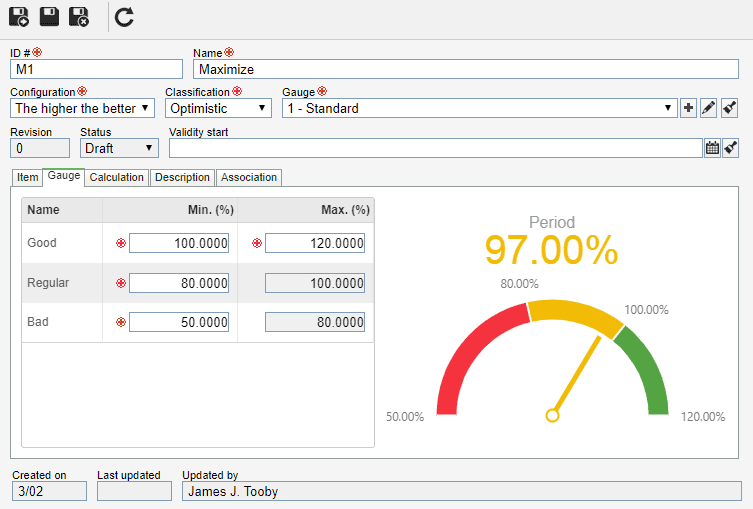Image resolution: width=753 pixels, height=509 pixels.
Task: Click the Good Min. (%) input field
Action: click(179, 243)
